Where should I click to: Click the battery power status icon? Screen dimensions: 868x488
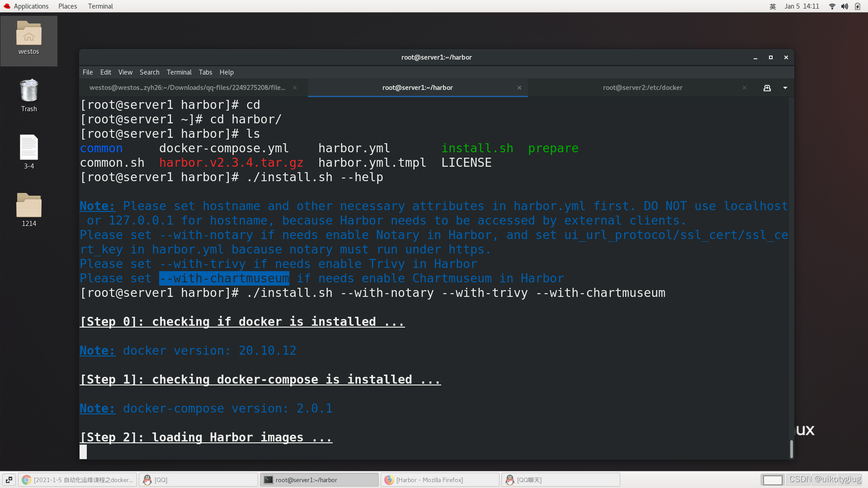click(x=858, y=6)
